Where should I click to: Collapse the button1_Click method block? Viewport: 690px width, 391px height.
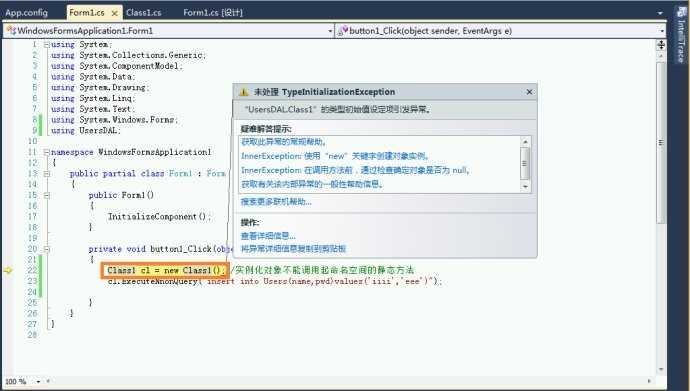pyautogui.click(x=46, y=249)
